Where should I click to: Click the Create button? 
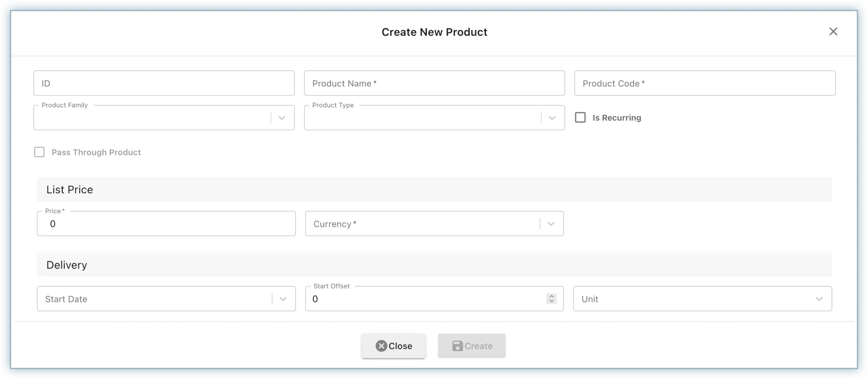pyautogui.click(x=472, y=346)
